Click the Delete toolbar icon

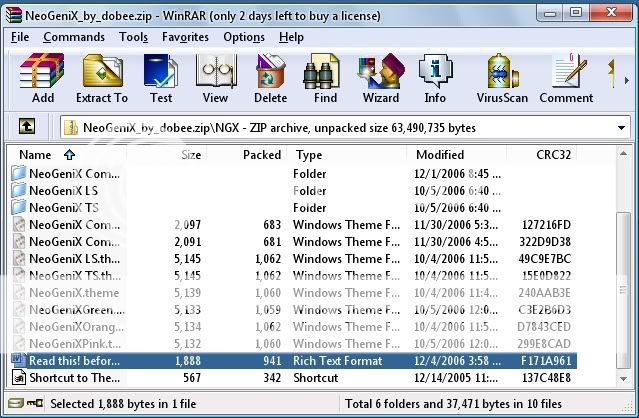270,78
